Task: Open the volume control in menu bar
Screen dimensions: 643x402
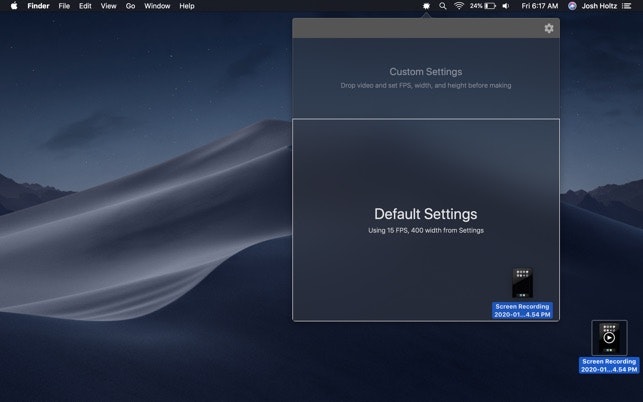Action: (x=506, y=6)
